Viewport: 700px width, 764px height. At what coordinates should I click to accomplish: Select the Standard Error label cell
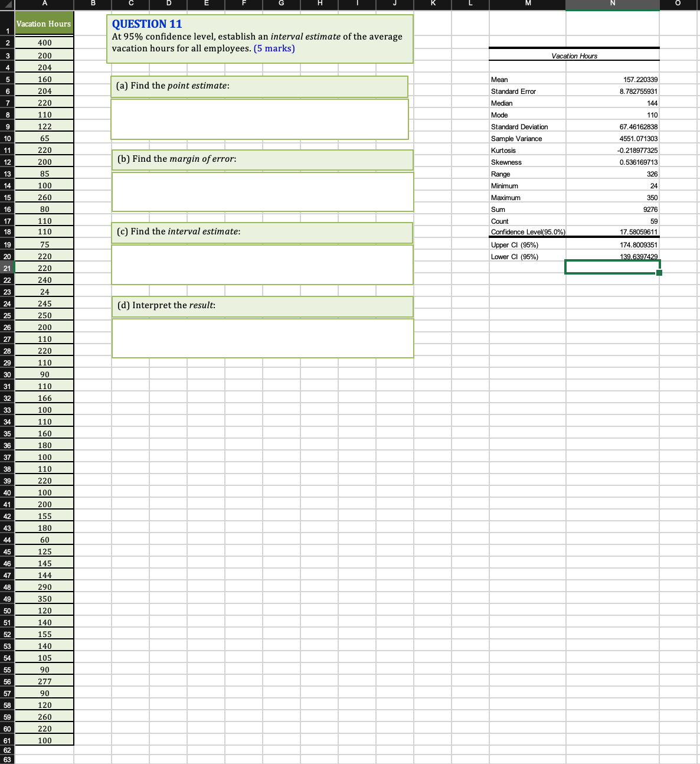(x=527, y=91)
